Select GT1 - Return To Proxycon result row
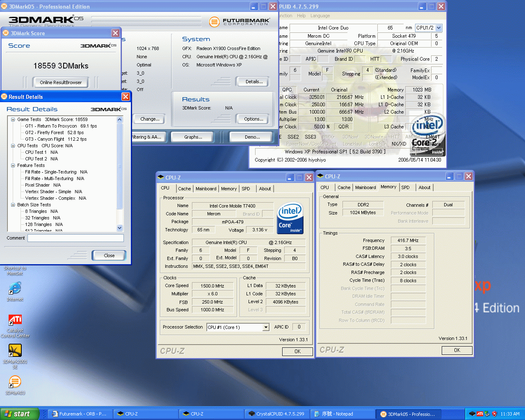 (61, 126)
